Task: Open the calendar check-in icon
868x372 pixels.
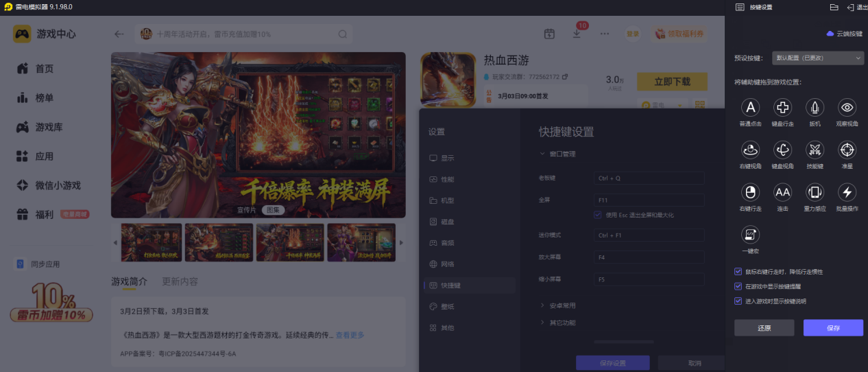Action: click(x=549, y=34)
